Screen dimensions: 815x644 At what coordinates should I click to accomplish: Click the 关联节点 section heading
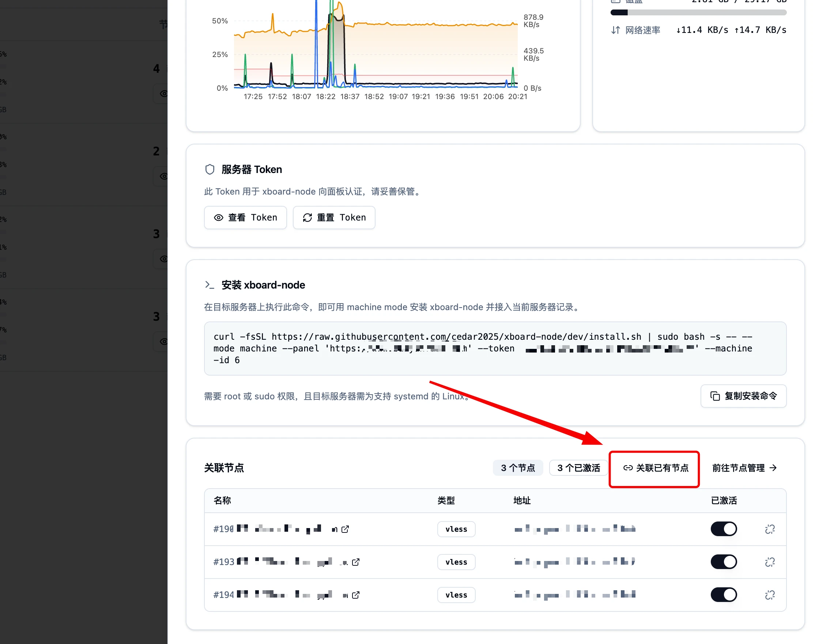pyautogui.click(x=224, y=468)
